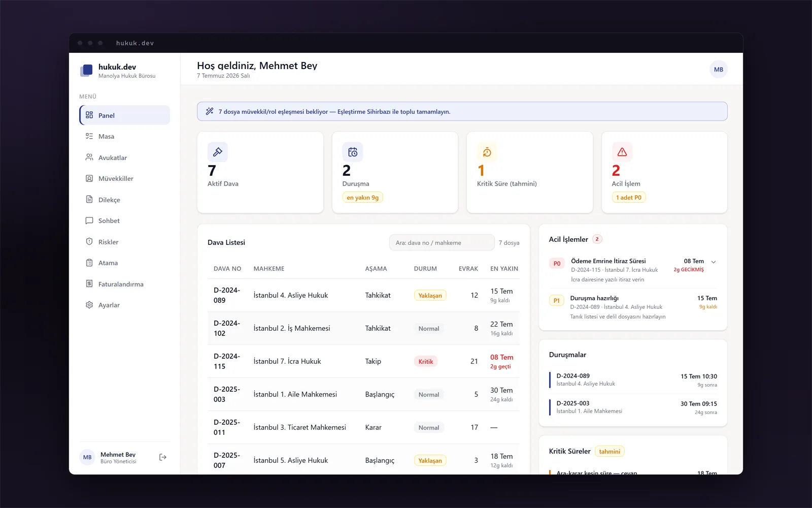Click the 'en yakın 9g' badge
This screenshot has width=812, height=508.
(363, 198)
